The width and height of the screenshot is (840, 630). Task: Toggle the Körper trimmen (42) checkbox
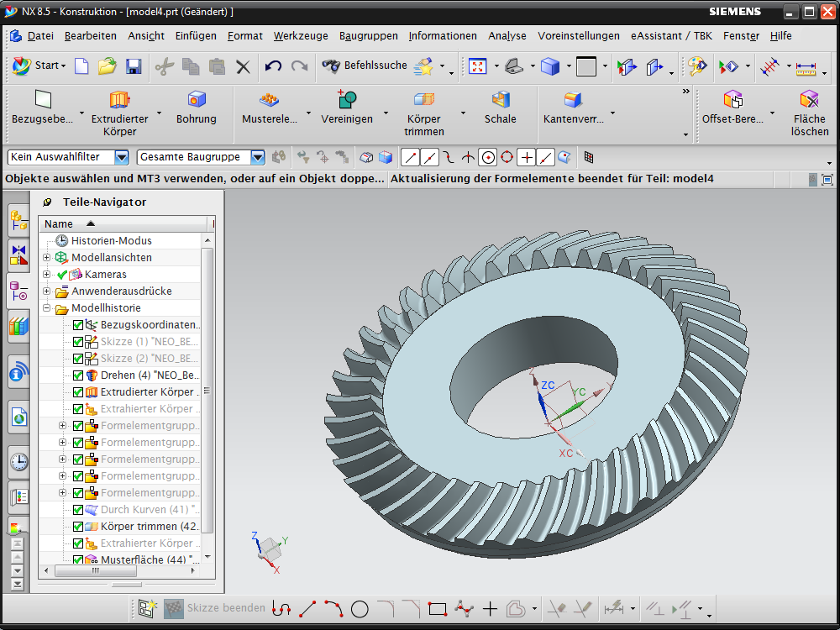[78, 527]
